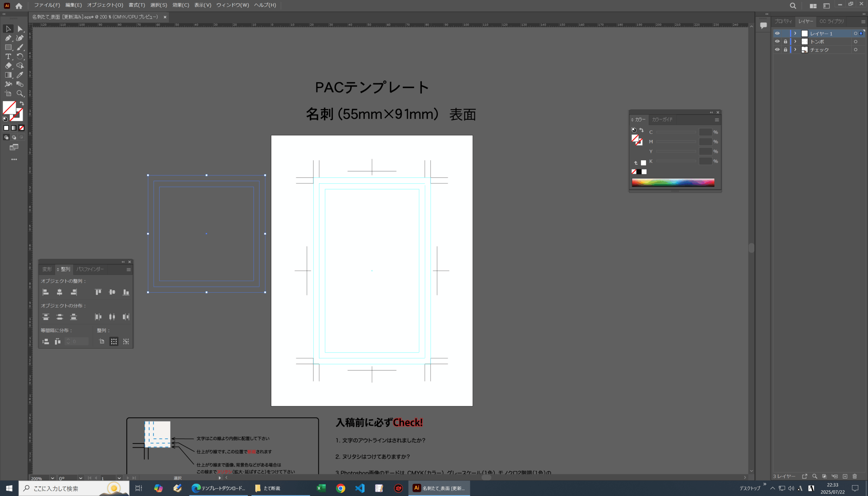Click horizontal align center icon
This screenshot has height=496, width=868.
coord(60,292)
